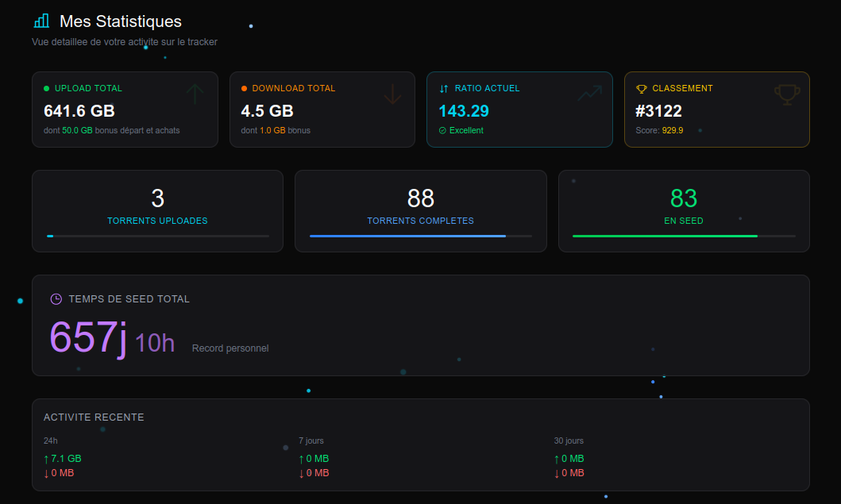This screenshot has height=504, width=841.
Task: Open the Torrents Completes card showing 88
Action: [421, 211]
